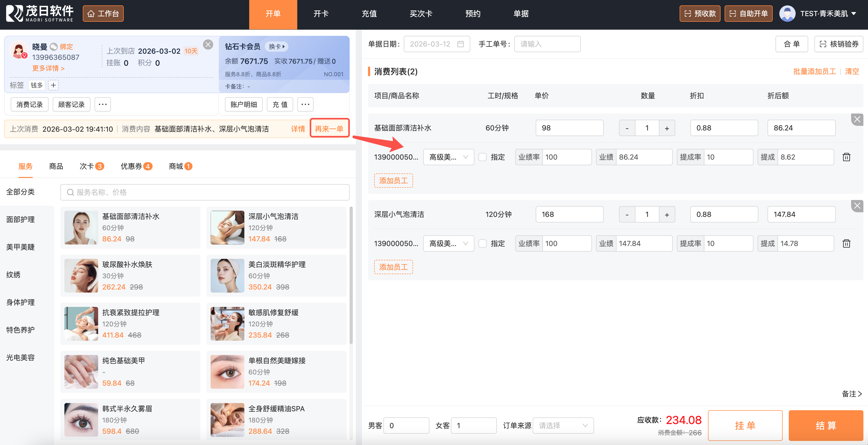Click the calendar icon in date field
This screenshot has height=445, width=868.
pyautogui.click(x=460, y=44)
